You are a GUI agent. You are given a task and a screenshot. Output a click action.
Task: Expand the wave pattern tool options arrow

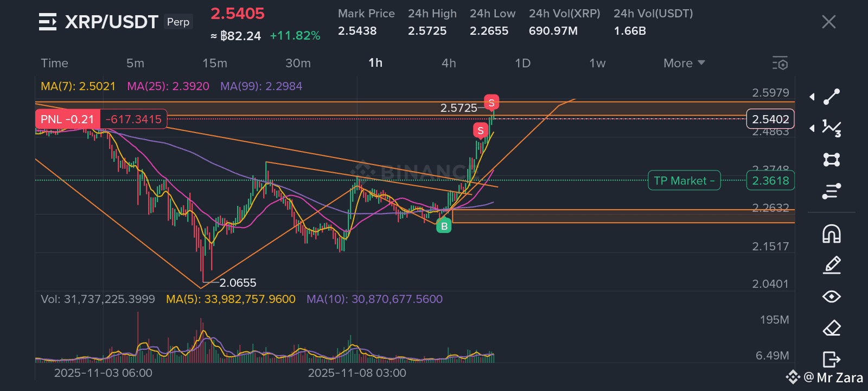812,128
